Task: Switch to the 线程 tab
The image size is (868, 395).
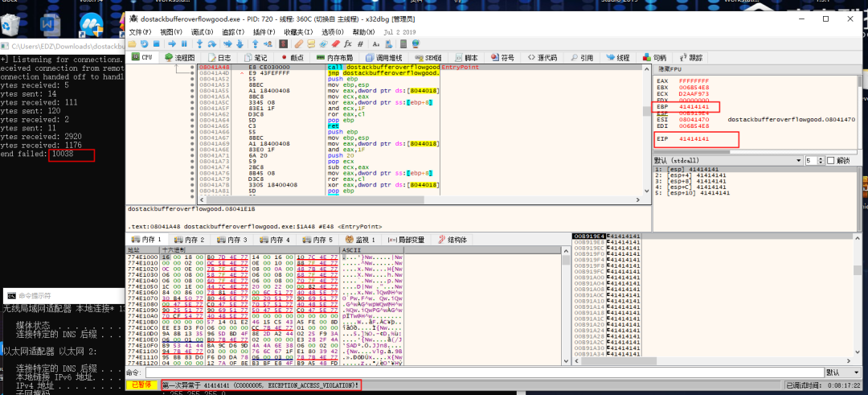Action: click(x=617, y=58)
